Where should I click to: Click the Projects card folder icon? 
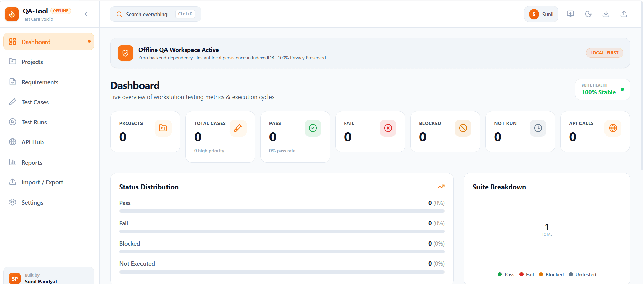(x=163, y=128)
